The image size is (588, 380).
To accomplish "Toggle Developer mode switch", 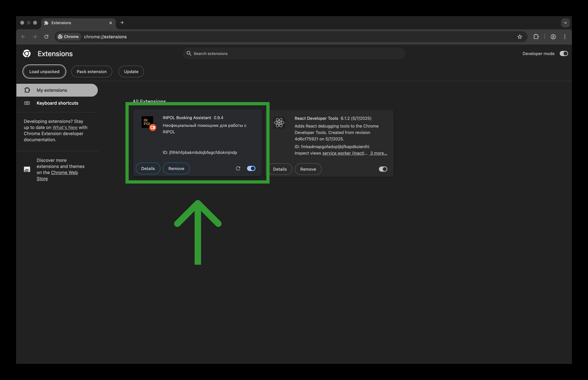I will coord(564,53).
